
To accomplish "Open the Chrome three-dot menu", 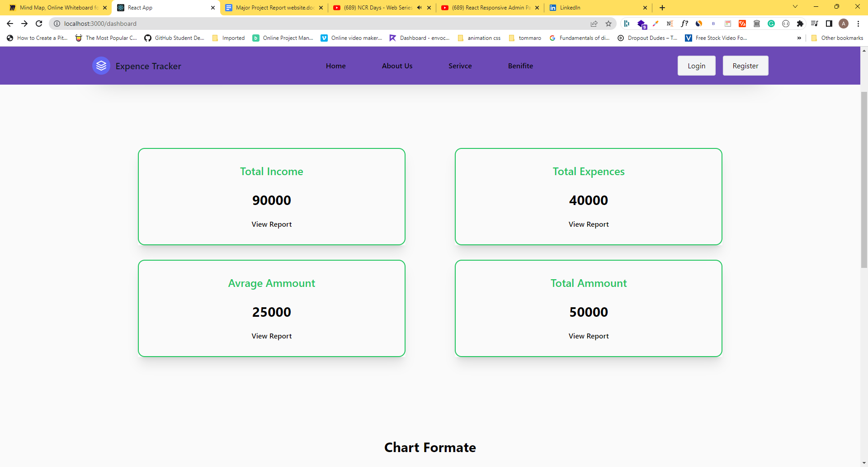I will 859,24.
